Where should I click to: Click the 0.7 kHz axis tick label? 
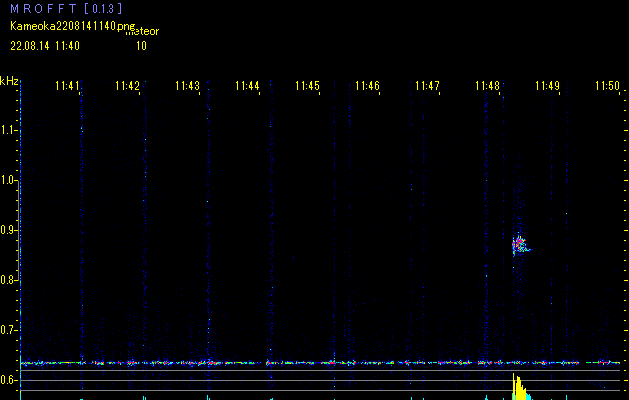click(8, 330)
